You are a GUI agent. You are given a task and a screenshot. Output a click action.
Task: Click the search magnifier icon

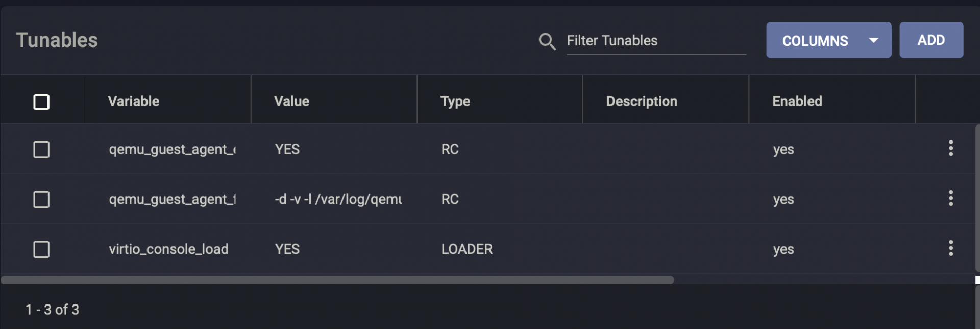pos(547,41)
